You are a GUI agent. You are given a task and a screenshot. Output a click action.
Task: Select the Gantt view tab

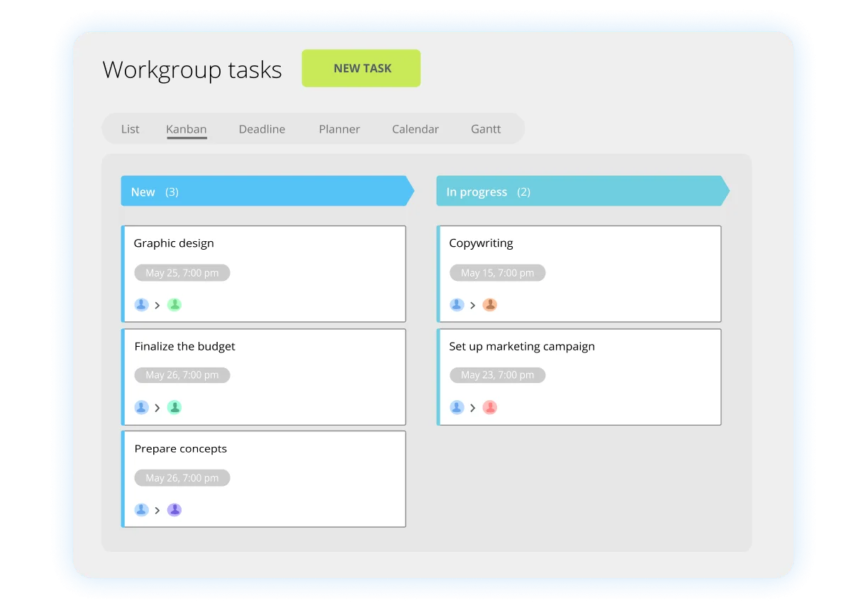point(486,129)
